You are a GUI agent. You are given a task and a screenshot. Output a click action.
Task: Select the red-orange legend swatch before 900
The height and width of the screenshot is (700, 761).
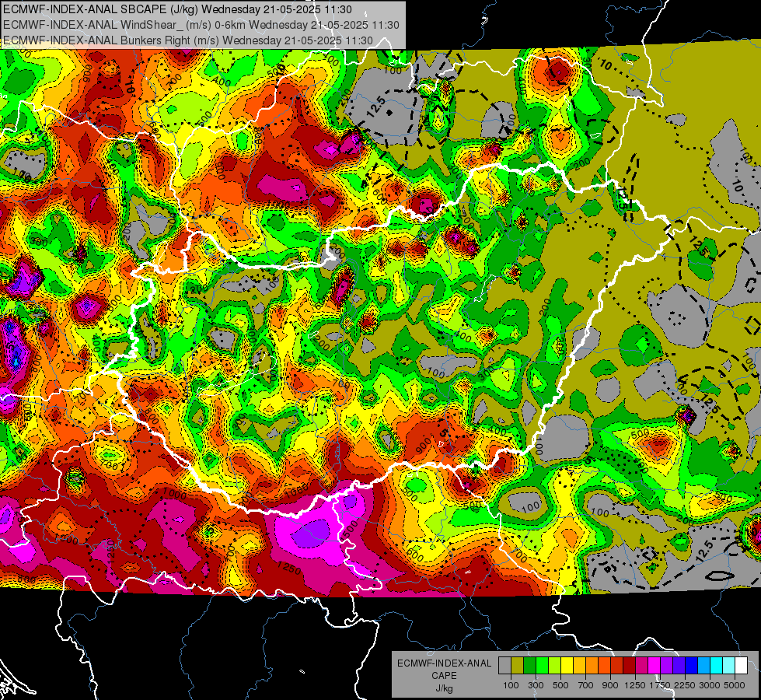click(604, 666)
